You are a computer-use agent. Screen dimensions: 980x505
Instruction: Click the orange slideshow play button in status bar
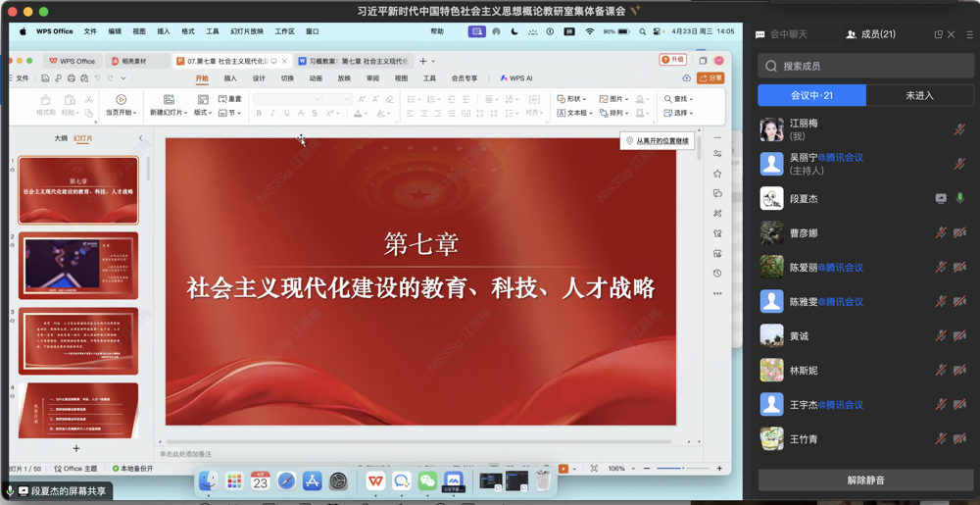(x=563, y=468)
